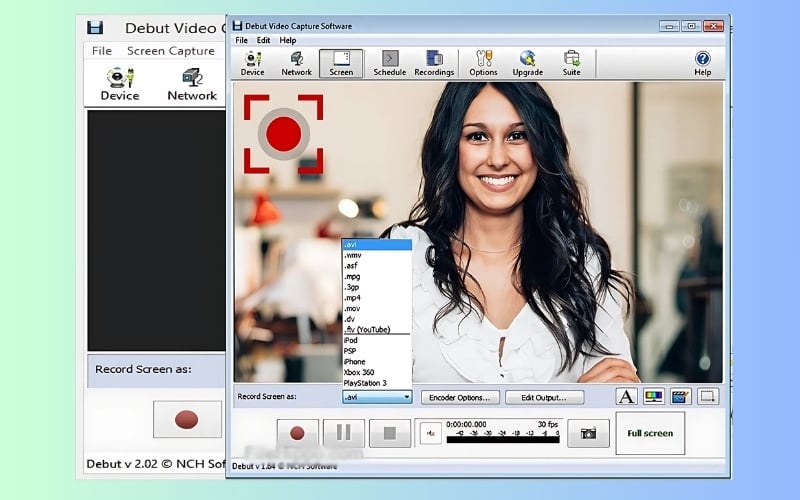Open the Suite toolbar icon

[x=571, y=64]
